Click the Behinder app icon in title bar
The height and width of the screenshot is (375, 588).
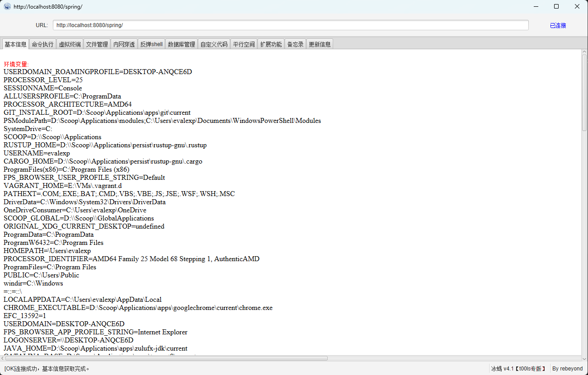pyautogui.click(x=7, y=7)
